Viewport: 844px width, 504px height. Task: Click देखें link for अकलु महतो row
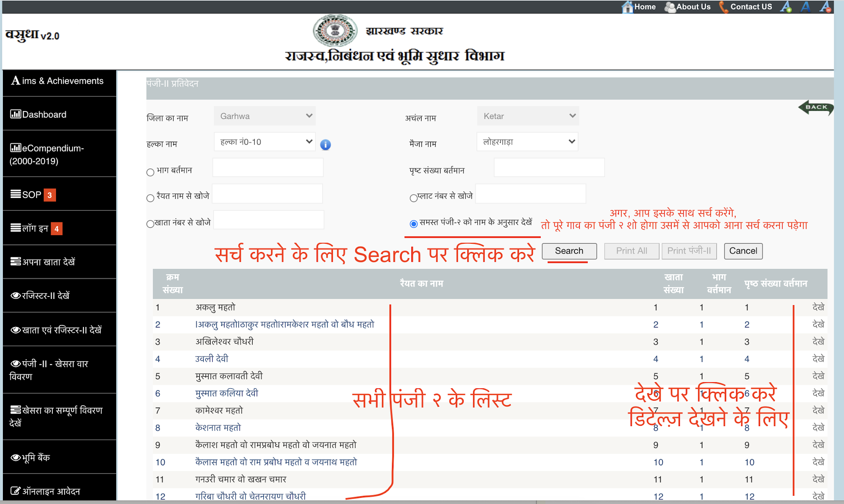coord(818,307)
